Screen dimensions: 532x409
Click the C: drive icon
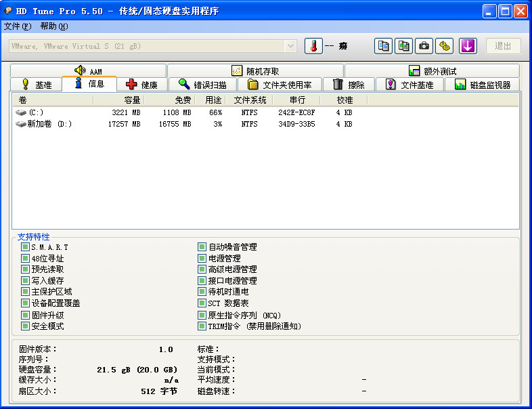pyautogui.click(x=21, y=112)
